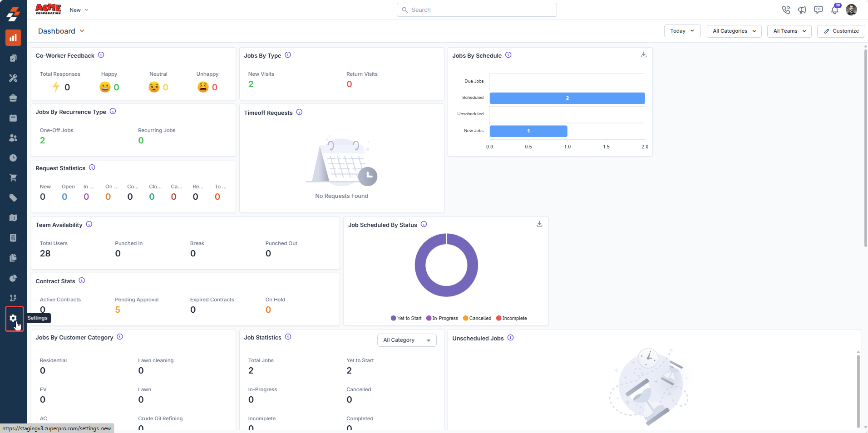Open the wrench-and-screwdriver tools sidebar icon
The width and height of the screenshot is (868, 433).
point(13,78)
